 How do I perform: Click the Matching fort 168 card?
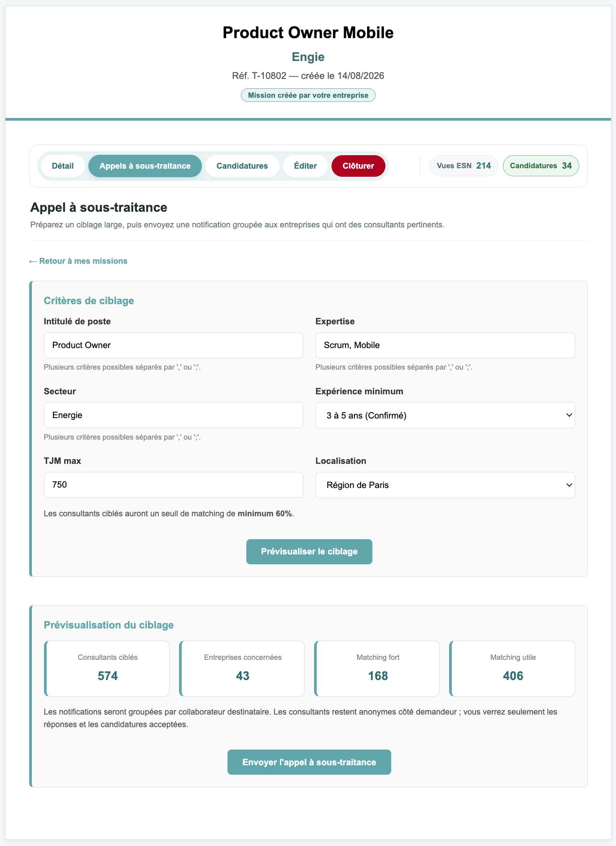click(377, 668)
